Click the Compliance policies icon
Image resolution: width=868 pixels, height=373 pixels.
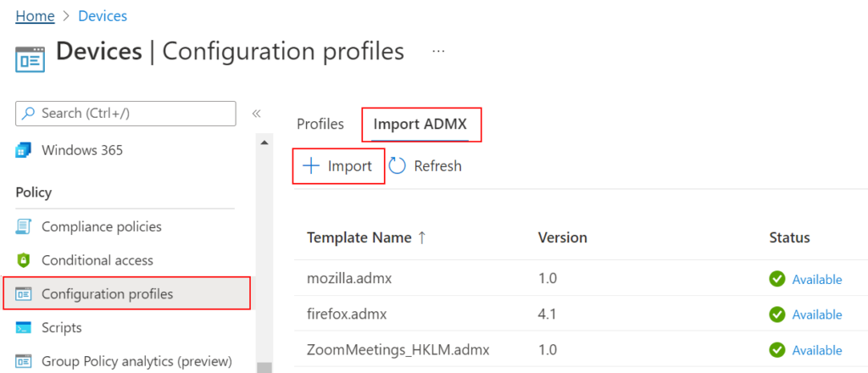click(23, 227)
